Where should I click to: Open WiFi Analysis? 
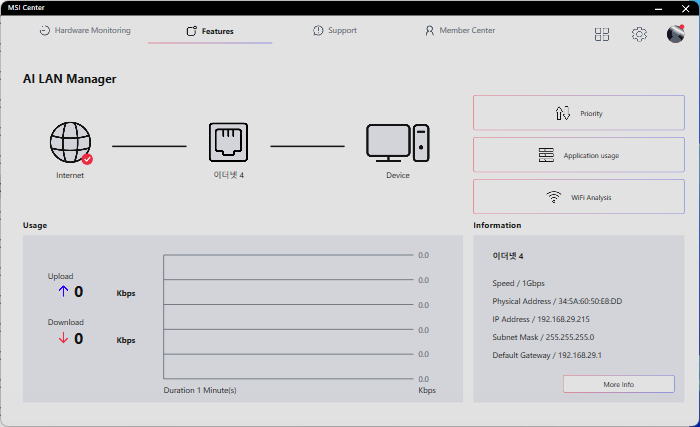pyautogui.click(x=579, y=197)
